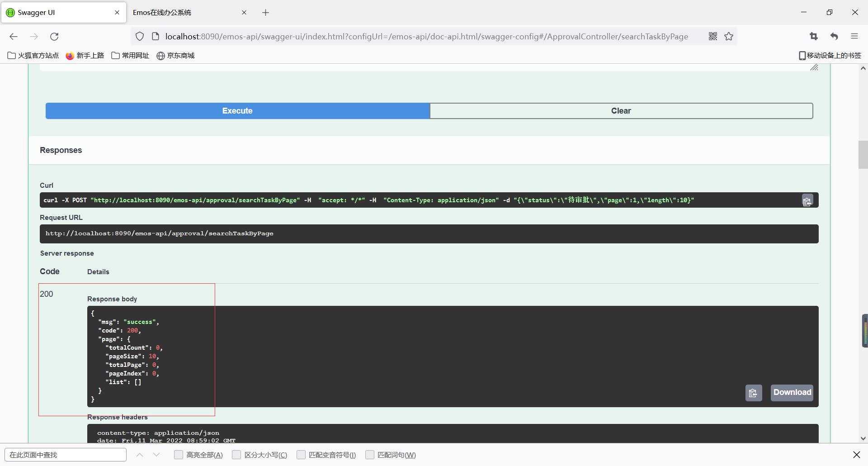Screen dimensions: 868x466
Task: Toggle the 匹配变音符号 checkbox
Action: (x=301, y=455)
